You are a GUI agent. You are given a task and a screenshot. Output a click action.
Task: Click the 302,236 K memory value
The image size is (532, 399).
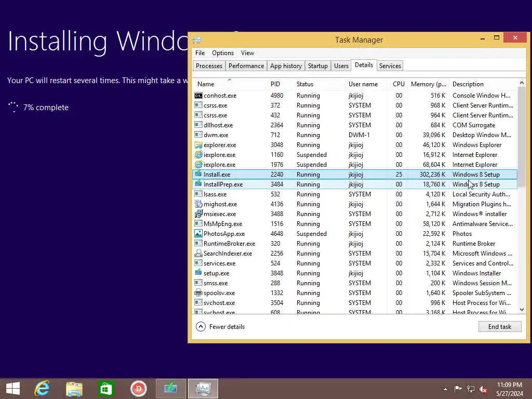pyautogui.click(x=432, y=175)
